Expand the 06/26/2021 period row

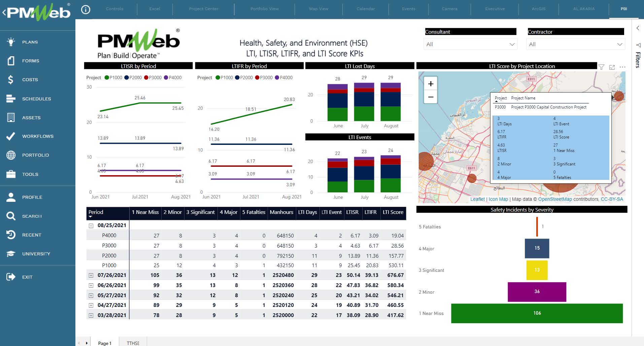91,285
